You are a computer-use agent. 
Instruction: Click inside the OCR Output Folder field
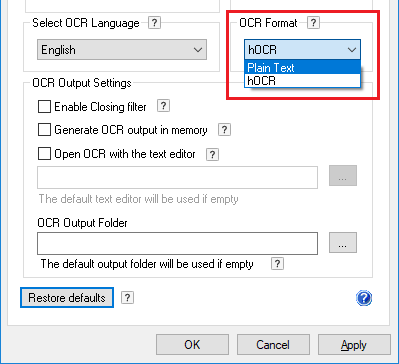click(x=177, y=243)
